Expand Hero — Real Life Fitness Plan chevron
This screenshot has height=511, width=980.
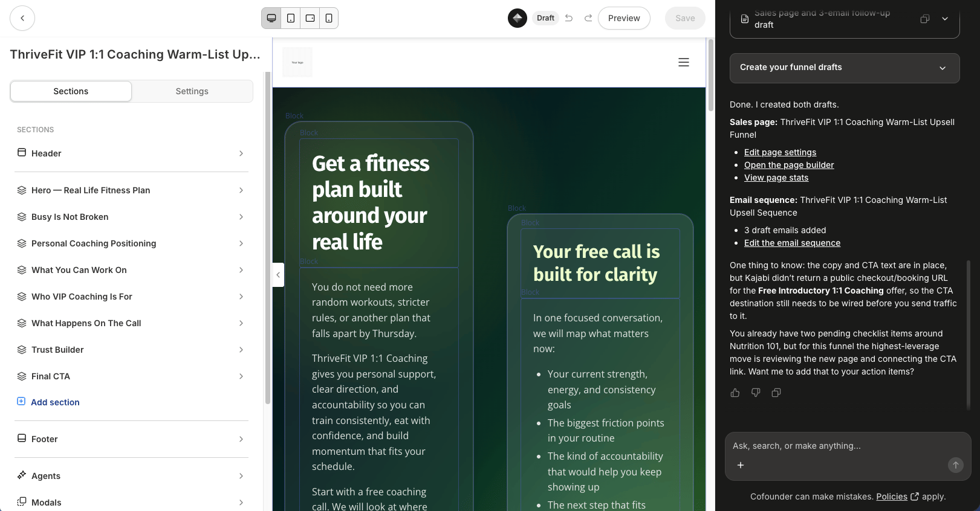pyautogui.click(x=241, y=190)
